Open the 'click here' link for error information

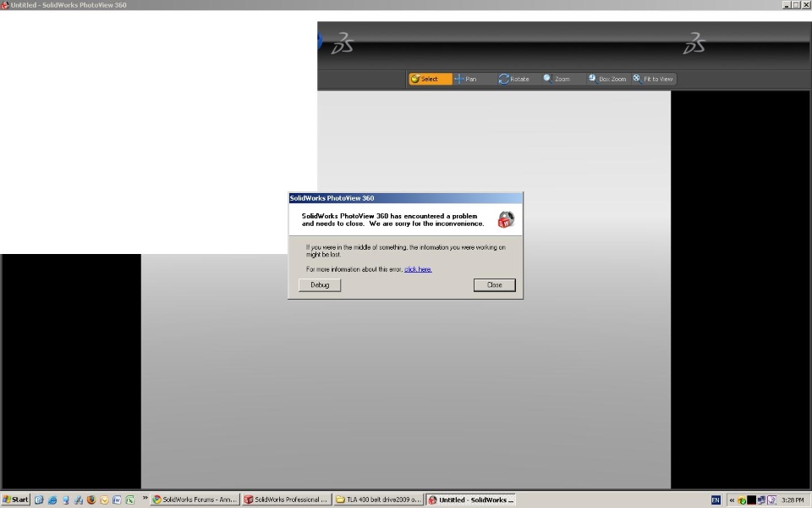(x=418, y=269)
